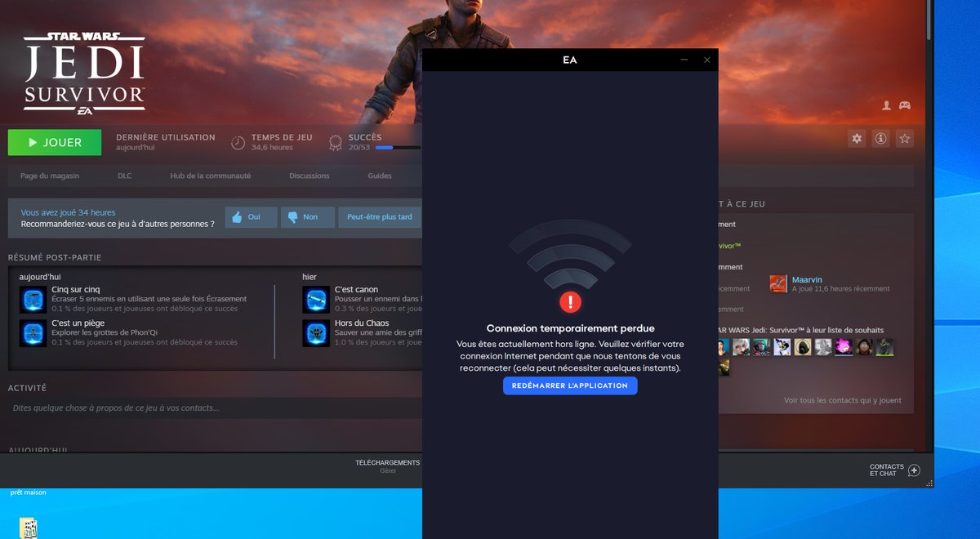Screen dimensions: 980x539
Task: Click the plus icon beside Contacts et chat
Action: pos(914,470)
